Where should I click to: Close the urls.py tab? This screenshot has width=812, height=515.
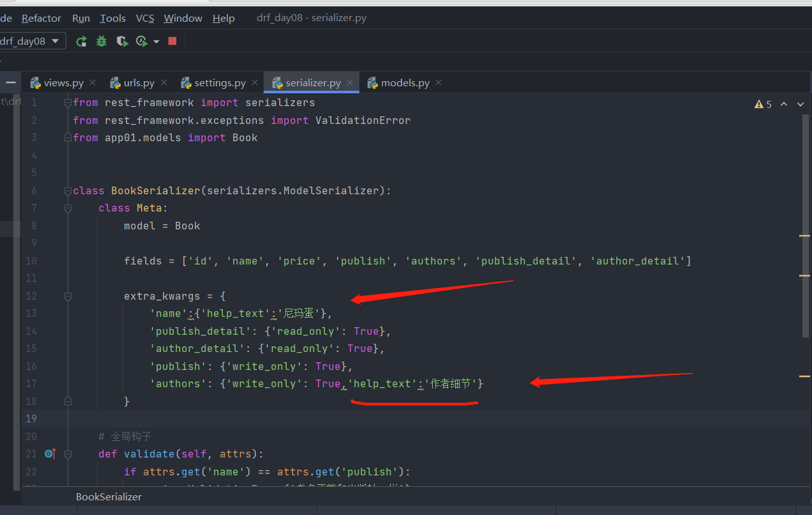(163, 82)
